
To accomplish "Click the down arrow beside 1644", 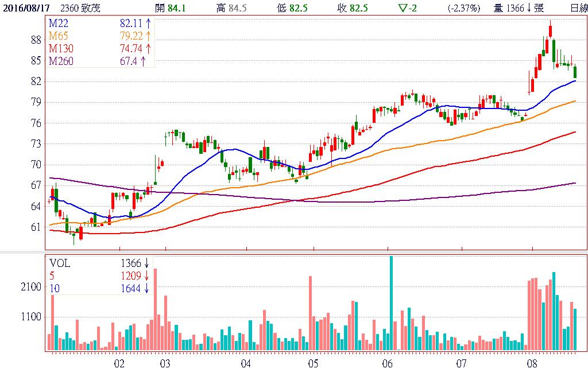I will click(x=147, y=289).
